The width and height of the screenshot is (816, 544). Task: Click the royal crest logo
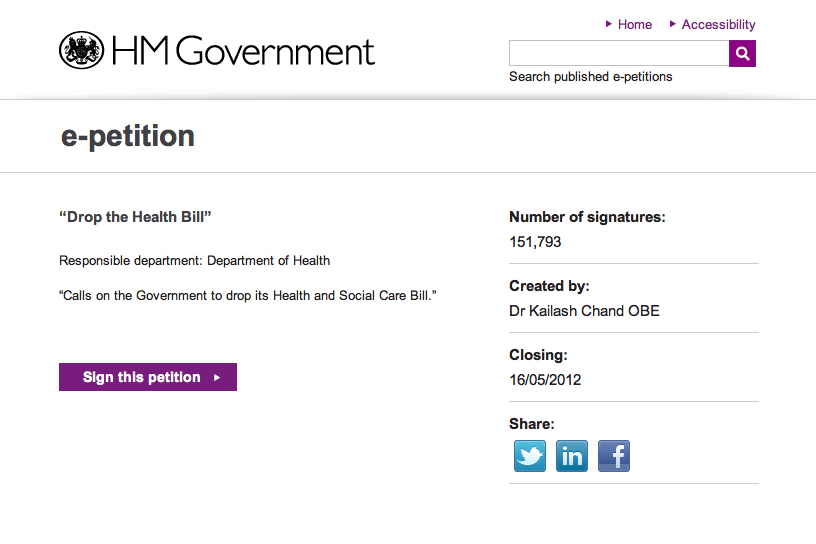tap(82, 50)
